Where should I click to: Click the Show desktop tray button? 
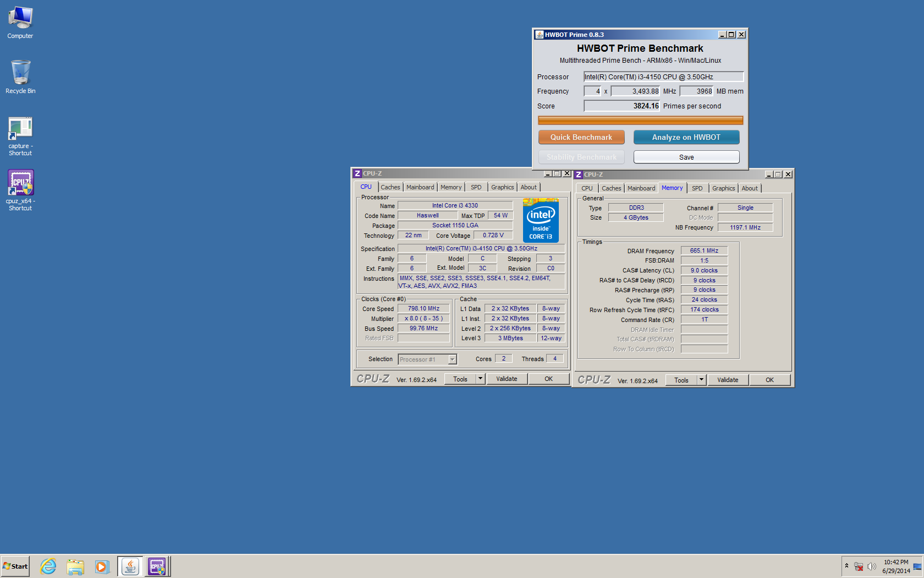[x=917, y=566]
